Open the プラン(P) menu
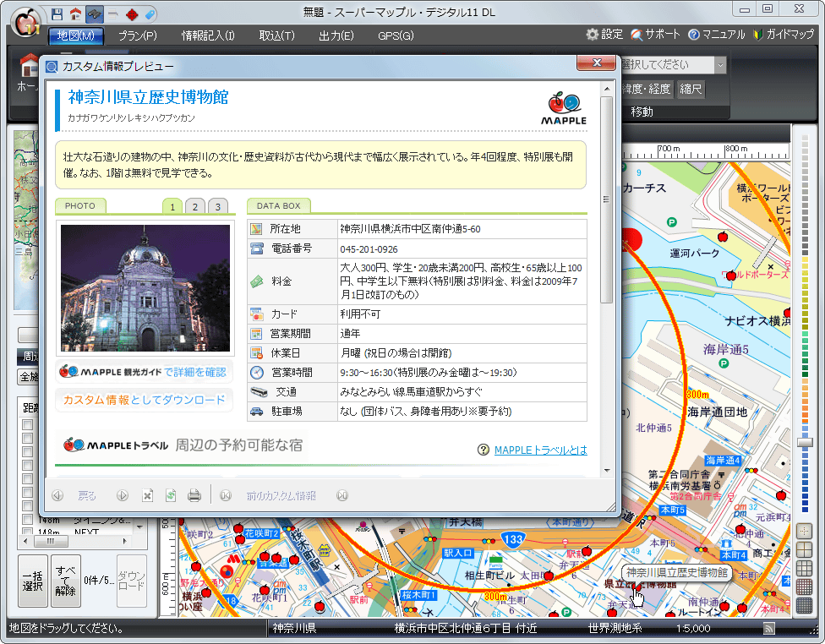Screen dimensions: 825x644 [137, 35]
